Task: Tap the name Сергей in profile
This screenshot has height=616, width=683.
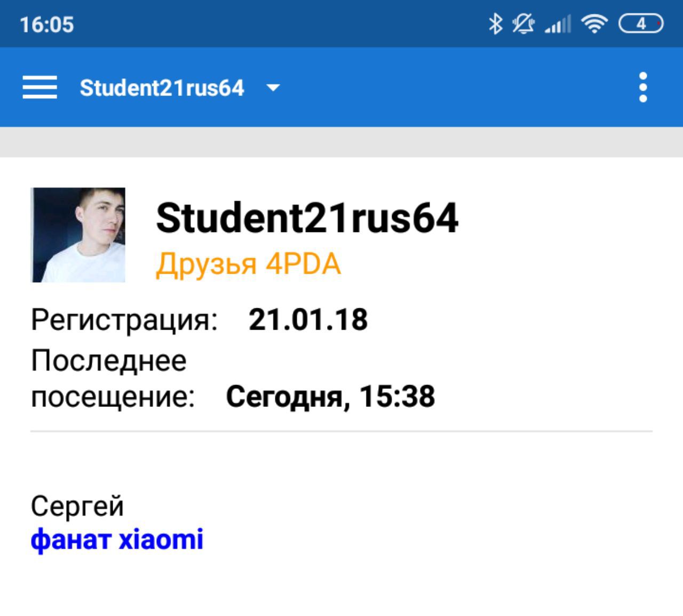Action: coord(77,506)
